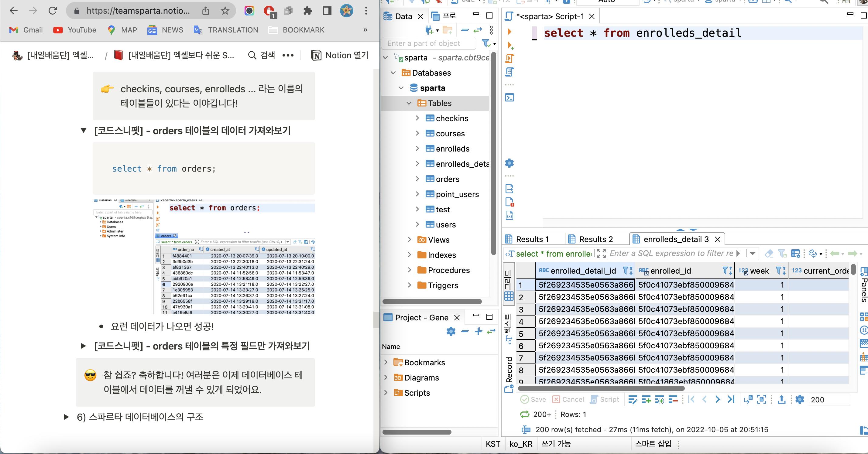Run SQL script icon in editor sidebar

pyautogui.click(x=509, y=59)
